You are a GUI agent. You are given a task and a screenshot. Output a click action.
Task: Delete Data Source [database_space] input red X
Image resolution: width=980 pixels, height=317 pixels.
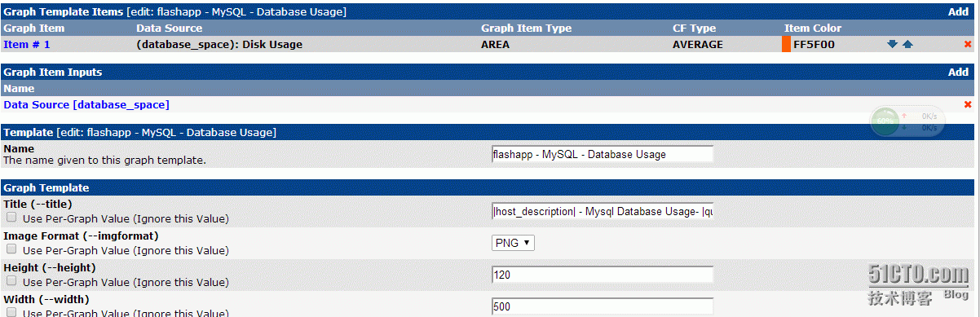pos(968,104)
